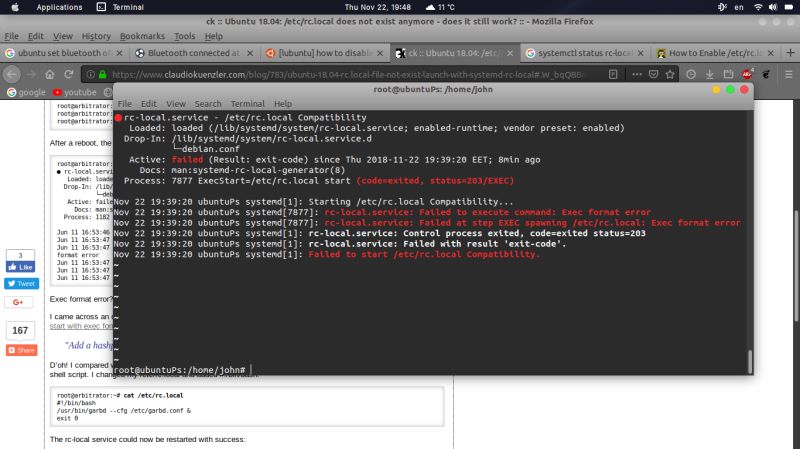
Task: Close the 'ubuntu set bluetooth' tab
Action: [119, 53]
